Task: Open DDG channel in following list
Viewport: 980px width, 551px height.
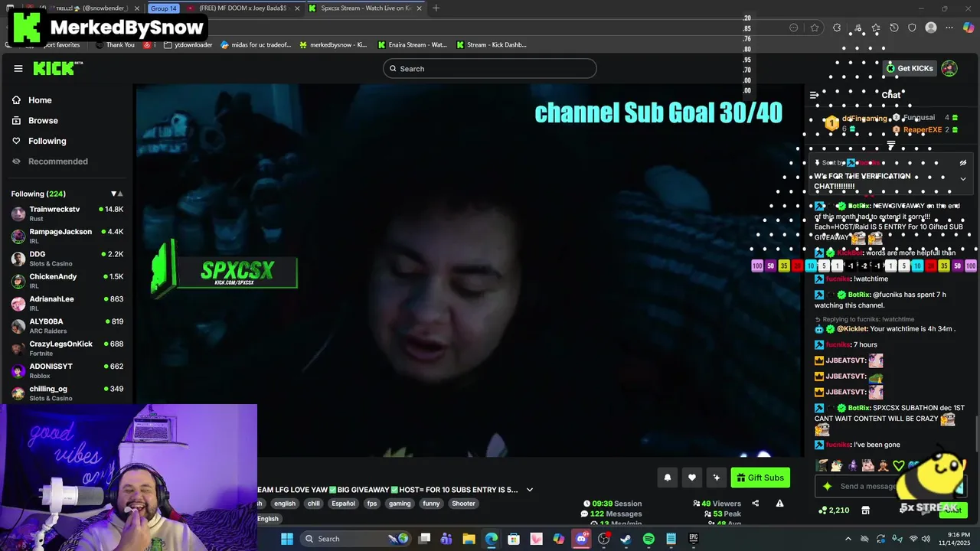Action: click(x=67, y=258)
